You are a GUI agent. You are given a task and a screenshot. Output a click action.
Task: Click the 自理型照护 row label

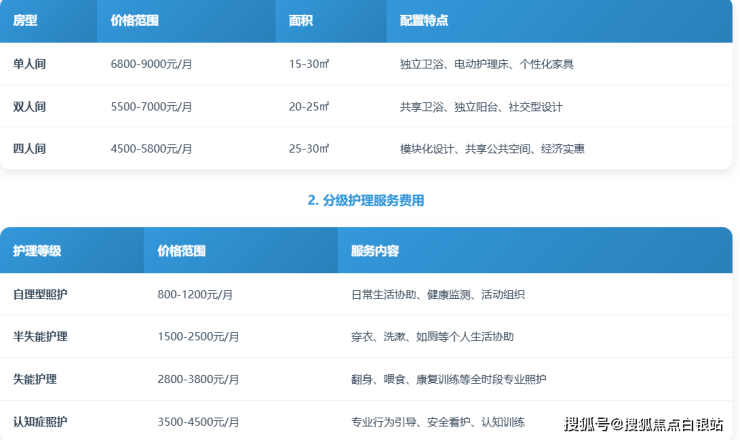(40, 295)
